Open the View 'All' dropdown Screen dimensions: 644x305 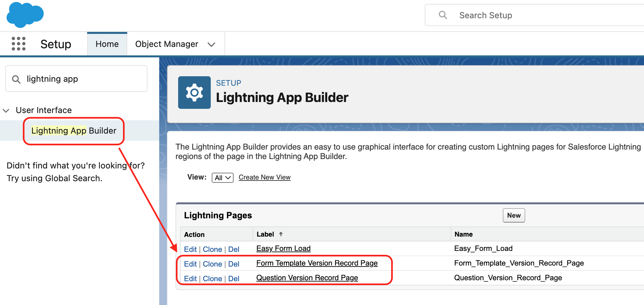(x=222, y=178)
